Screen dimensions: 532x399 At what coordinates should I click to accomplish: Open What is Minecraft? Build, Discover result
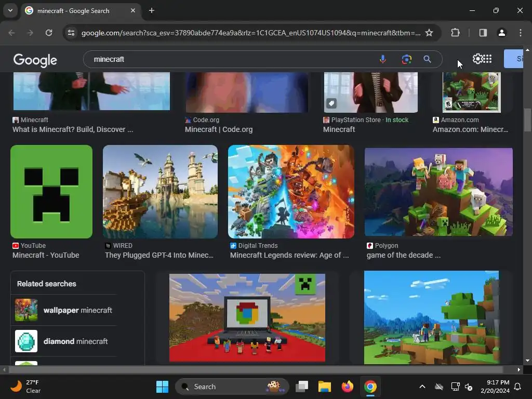(73, 129)
